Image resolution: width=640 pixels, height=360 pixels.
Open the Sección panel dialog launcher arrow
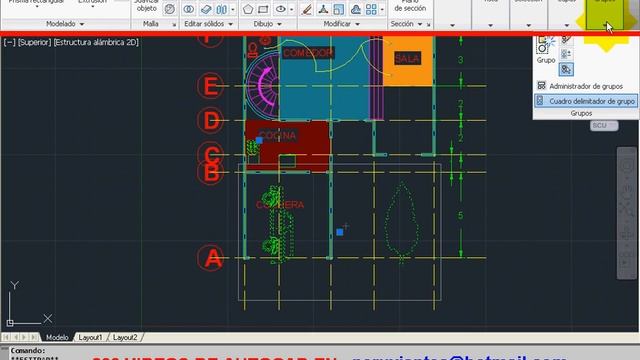[x=429, y=24]
